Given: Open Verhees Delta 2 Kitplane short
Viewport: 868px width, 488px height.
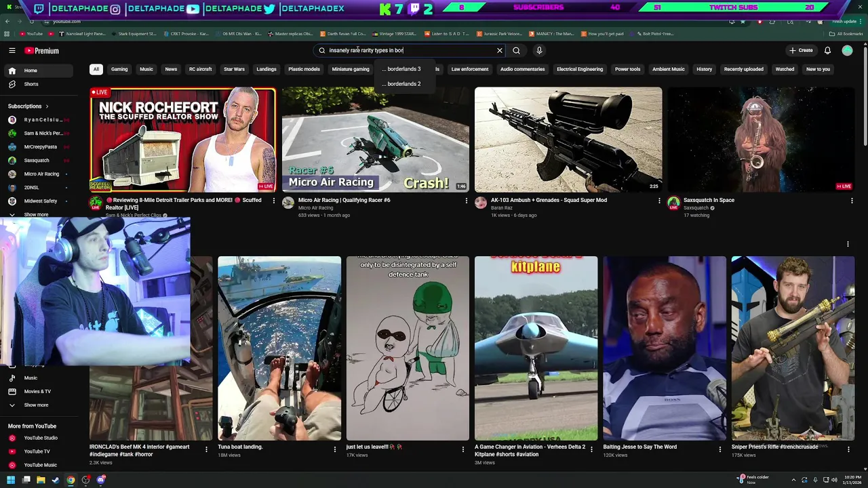Looking at the screenshot, I should (536, 348).
